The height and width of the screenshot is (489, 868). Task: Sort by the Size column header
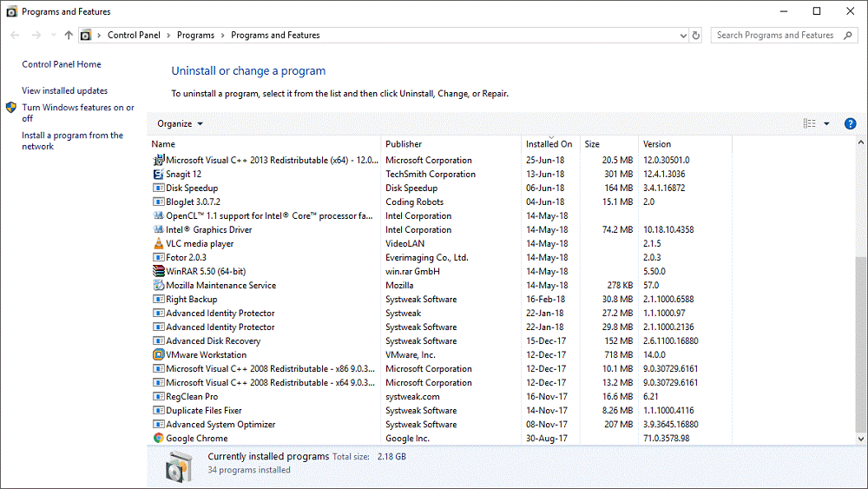point(609,144)
